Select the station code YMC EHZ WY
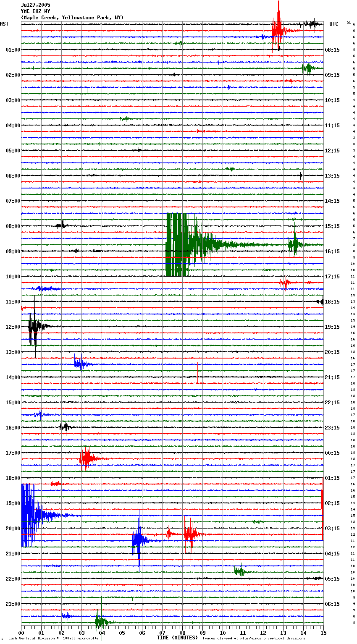Screen dimensions: 357x644 pos(35,11)
